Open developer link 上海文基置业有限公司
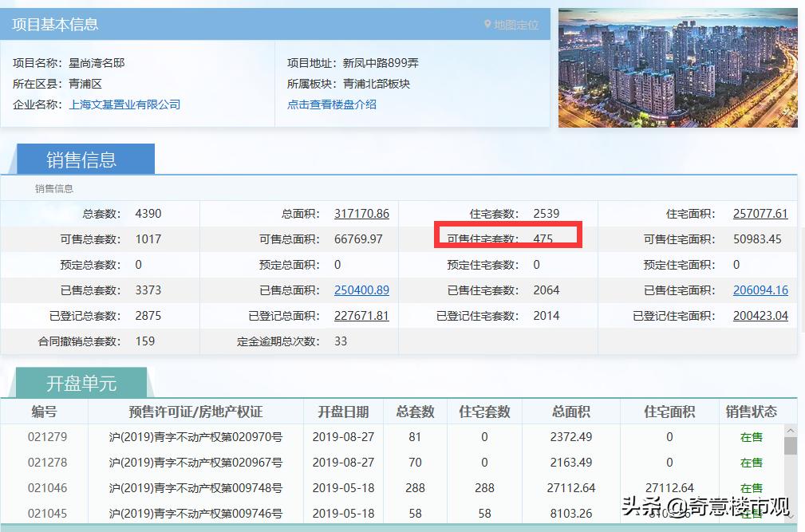 [x=124, y=104]
